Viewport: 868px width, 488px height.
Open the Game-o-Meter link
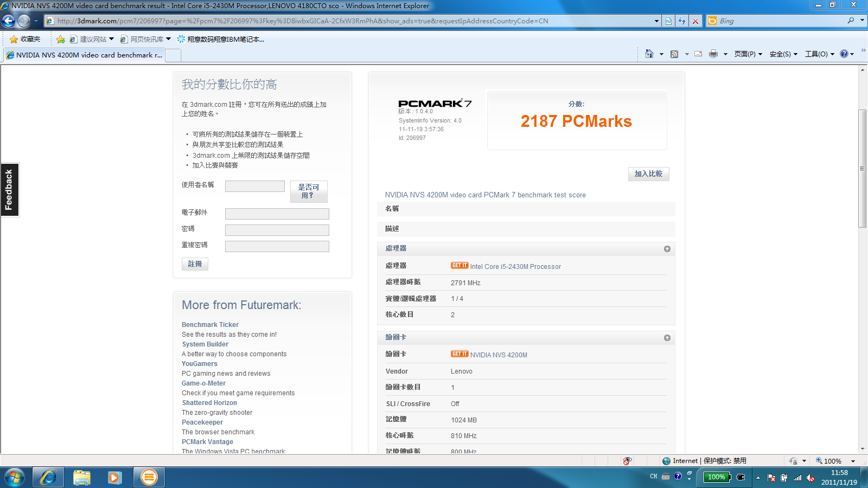pyautogui.click(x=203, y=383)
